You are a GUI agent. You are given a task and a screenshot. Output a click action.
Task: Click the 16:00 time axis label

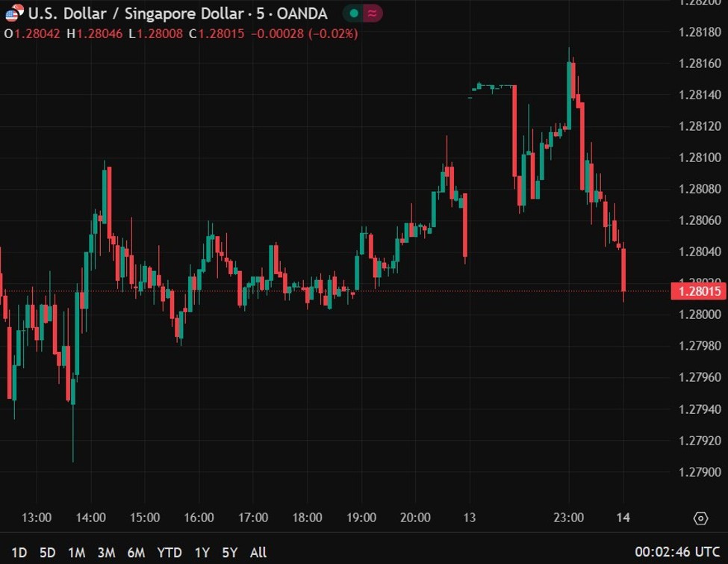199,518
